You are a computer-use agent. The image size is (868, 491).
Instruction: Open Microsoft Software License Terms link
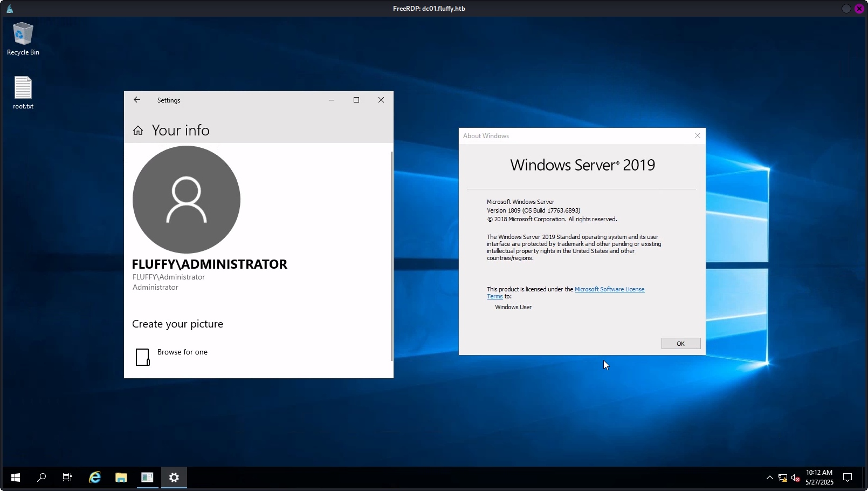(x=609, y=289)
